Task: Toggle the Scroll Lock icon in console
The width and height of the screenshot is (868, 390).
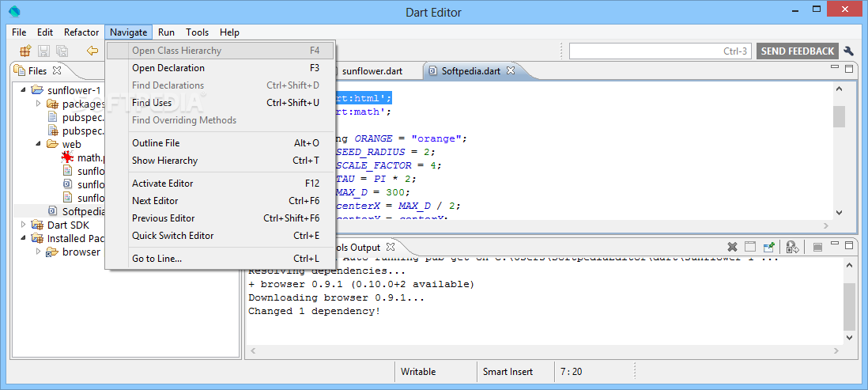Action: (x=792, y=247)
